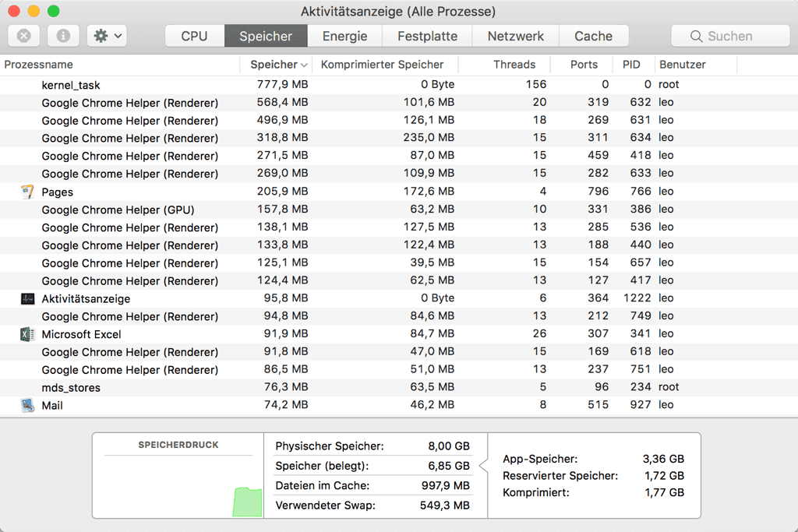Select the Chrome Helper row with PID 417
This screenshot has width=798, height=532.
(399, 280)
